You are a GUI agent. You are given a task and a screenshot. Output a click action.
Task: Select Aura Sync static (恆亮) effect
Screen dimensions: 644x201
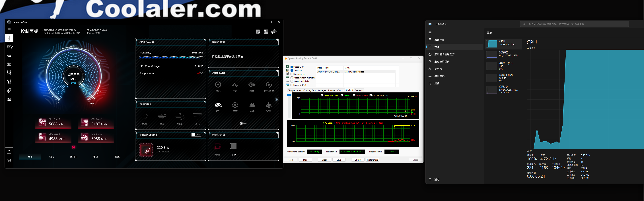(218, 87)
